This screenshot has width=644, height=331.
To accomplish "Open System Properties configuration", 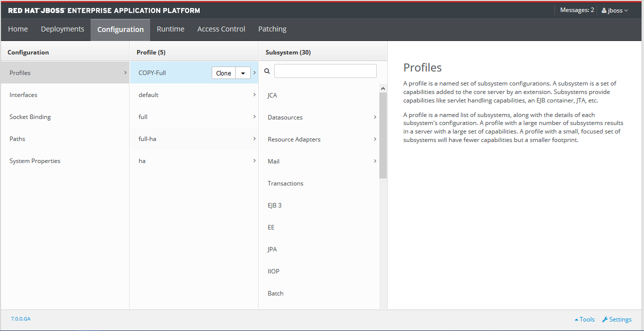I will coord(65,160).
